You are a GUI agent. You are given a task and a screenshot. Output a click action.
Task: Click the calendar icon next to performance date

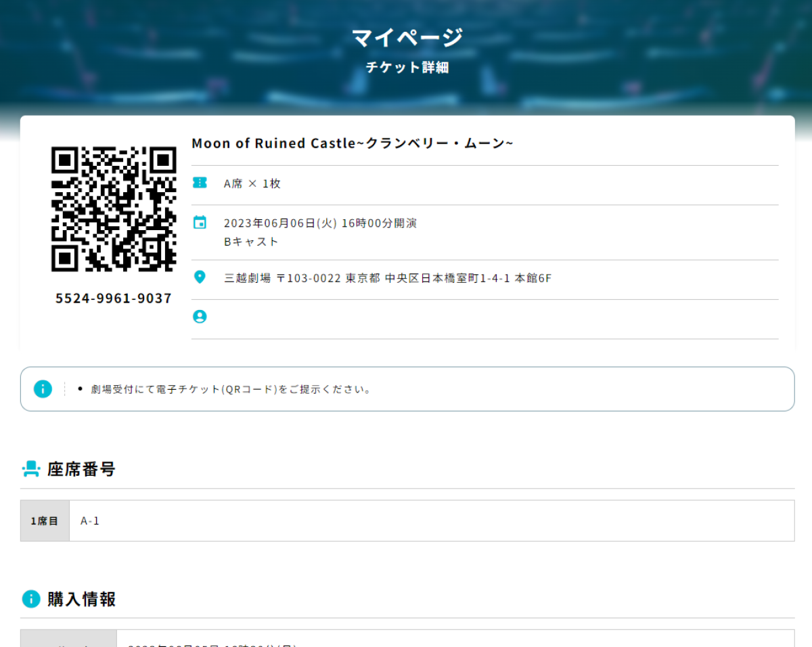click(x=200, y=223)
